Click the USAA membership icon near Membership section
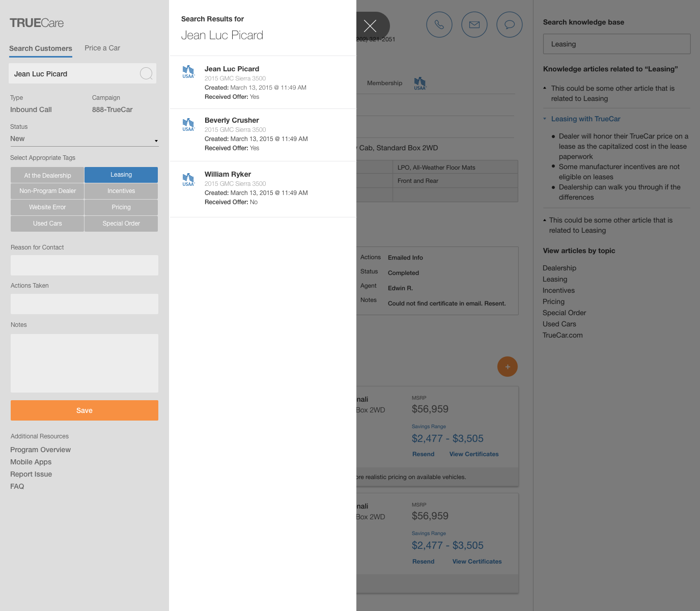 point(420,83)
